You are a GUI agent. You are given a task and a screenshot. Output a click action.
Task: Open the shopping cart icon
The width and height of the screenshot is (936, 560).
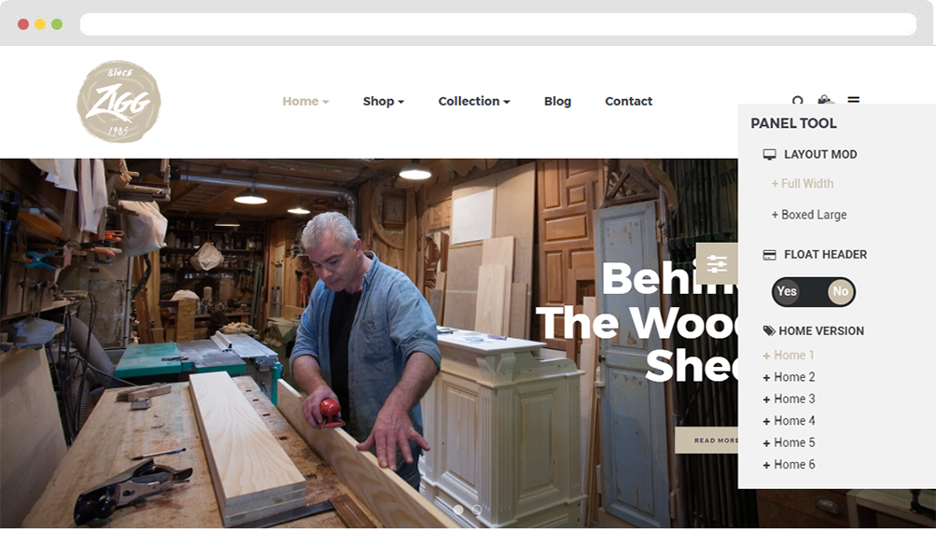coord(825,99)
